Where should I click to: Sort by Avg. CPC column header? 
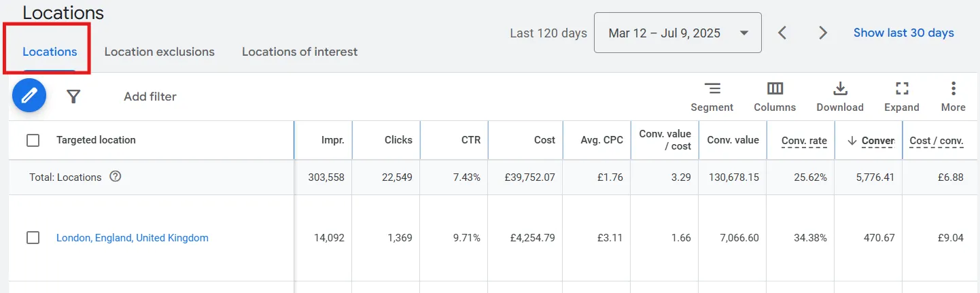[x=602, y=140]
